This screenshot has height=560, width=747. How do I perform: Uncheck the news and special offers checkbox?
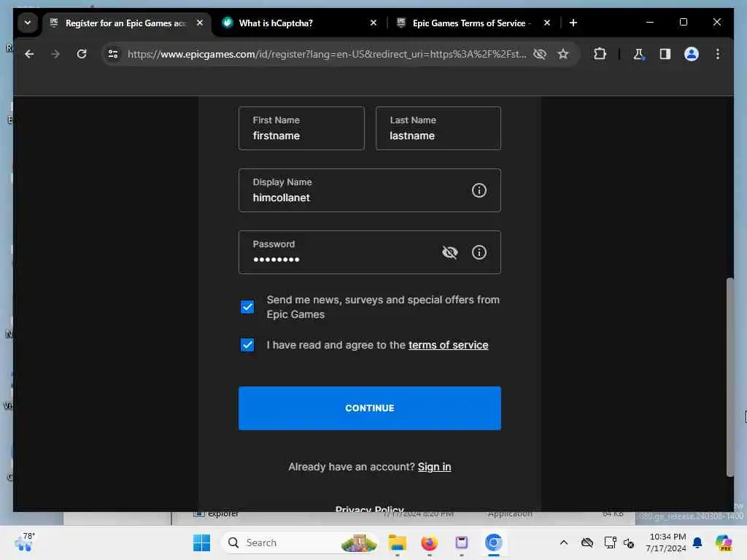coord(247,307)
